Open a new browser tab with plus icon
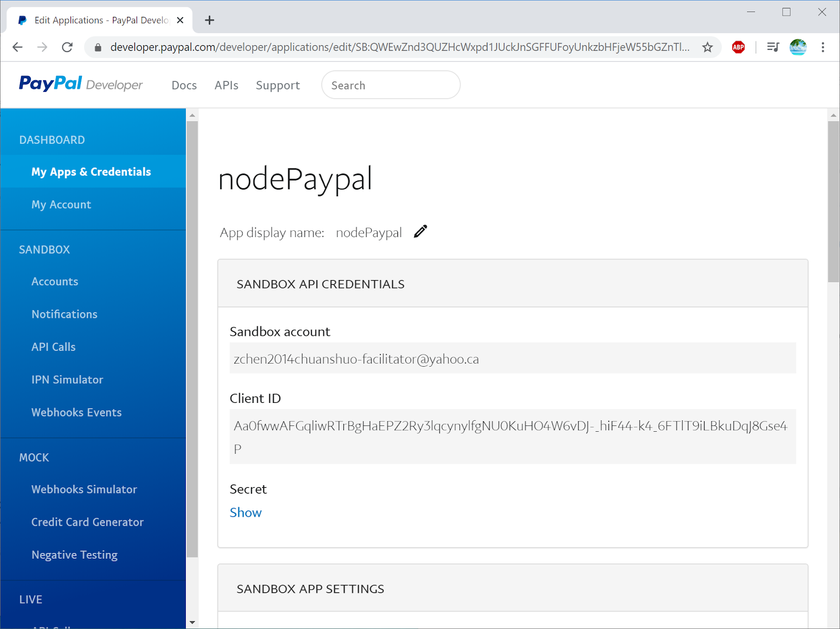840x629 pixels. (x=209, y=20)
